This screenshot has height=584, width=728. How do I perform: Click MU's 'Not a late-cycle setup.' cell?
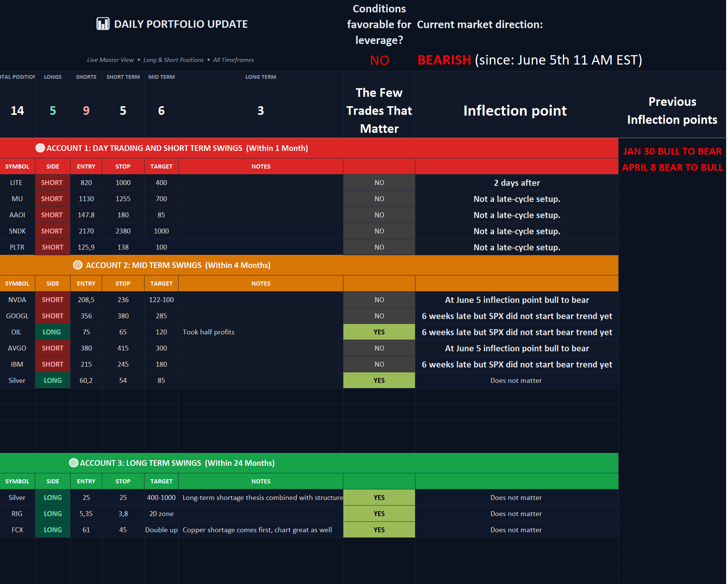click(517, 199)
